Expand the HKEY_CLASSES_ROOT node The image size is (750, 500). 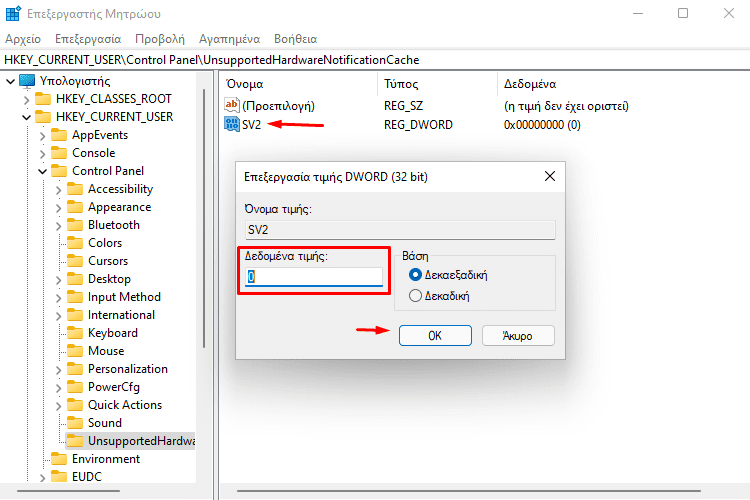[26, 100]
